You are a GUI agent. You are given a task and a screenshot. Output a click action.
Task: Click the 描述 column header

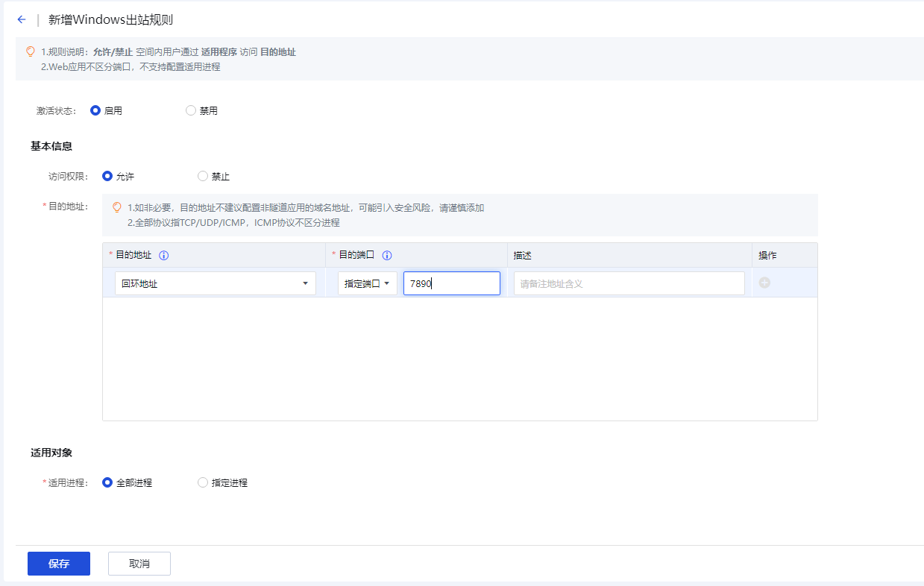(523, 256)
